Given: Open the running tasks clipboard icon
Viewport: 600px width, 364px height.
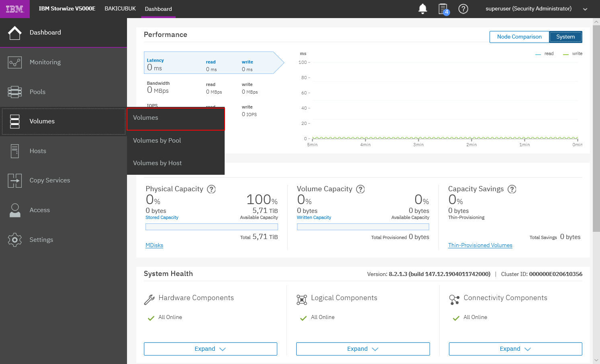Looking at the screenshot, I should click(x=443, y=9).
